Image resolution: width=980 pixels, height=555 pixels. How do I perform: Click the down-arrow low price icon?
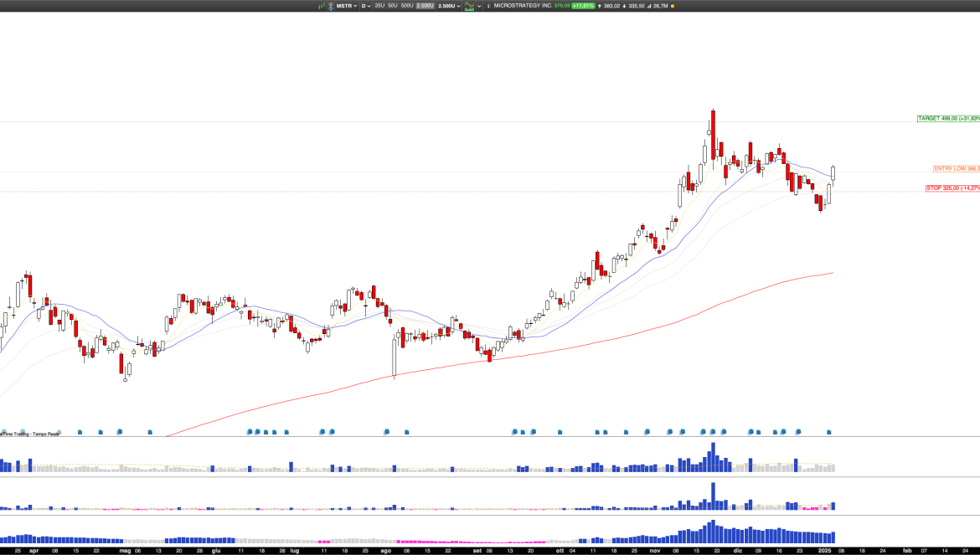pyautogui.click(x=624, y=6)
